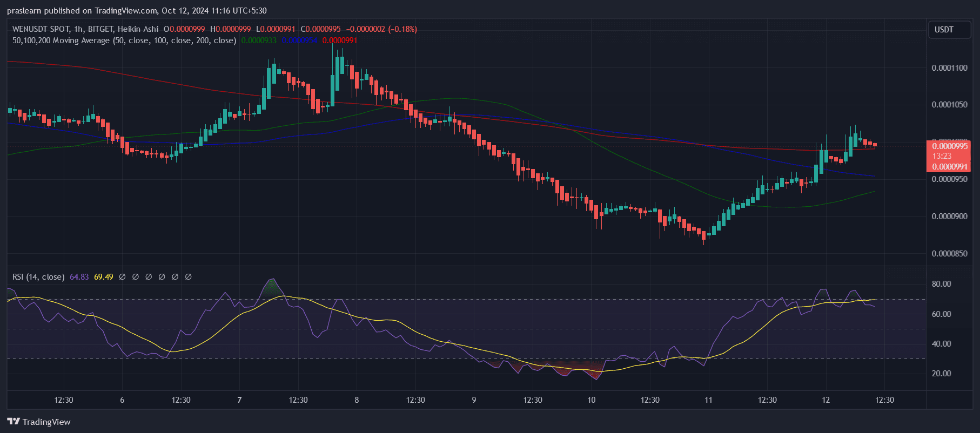980x433 pixels.
Task: Click the RSI value 64.83
Action: (x=79, y=277)
